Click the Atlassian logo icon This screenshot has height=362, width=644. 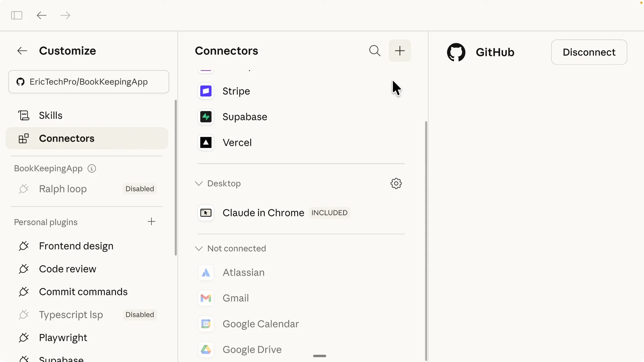click(206, 273)
